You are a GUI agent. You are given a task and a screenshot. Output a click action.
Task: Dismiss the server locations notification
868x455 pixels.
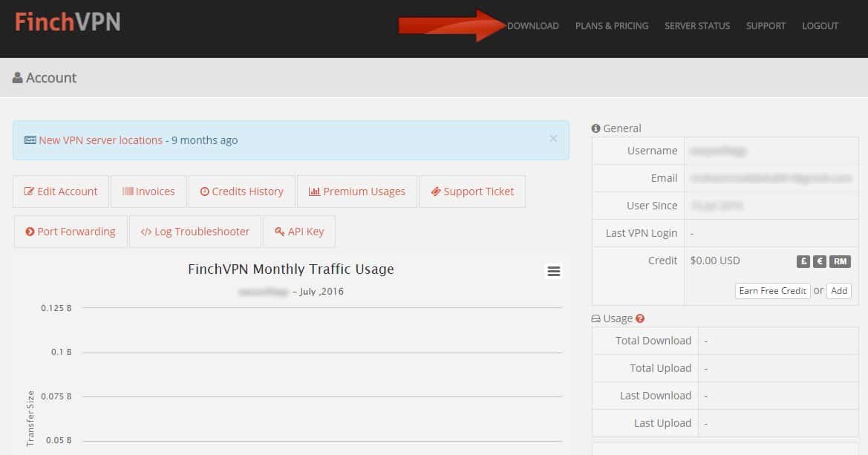tap(553, 138)
